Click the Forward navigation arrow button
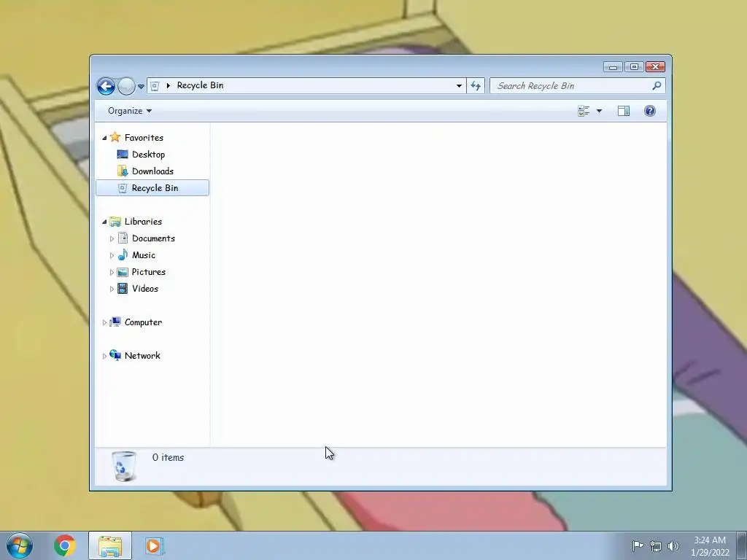The image size is (747, 560). click(x=126, y=86)
